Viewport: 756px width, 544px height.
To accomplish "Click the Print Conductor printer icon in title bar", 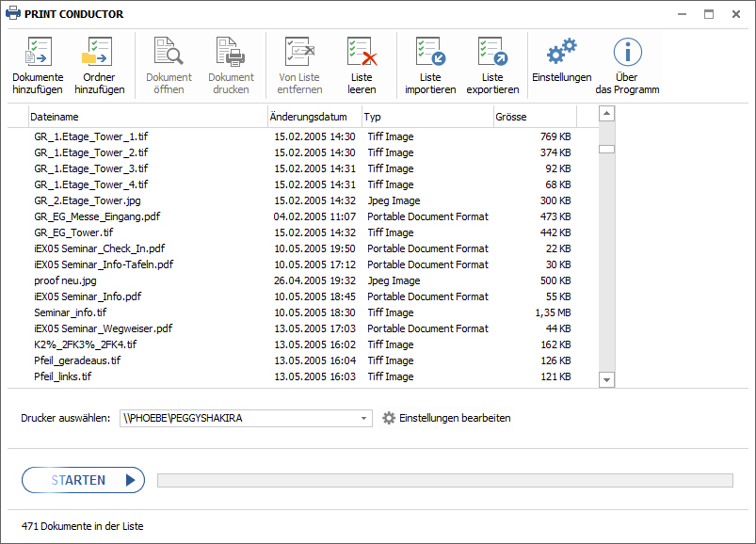I will coord(13,13).
